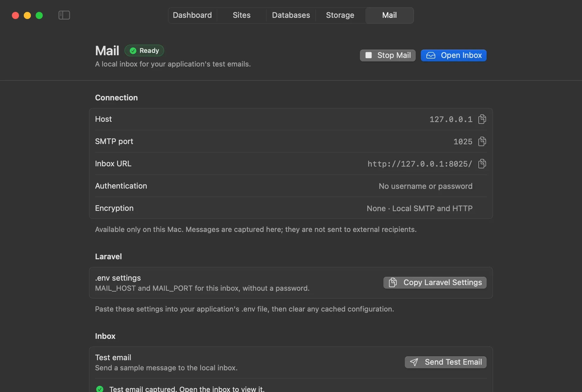Click the '.env settings' label
582x392 pixels.
[118, 278]
